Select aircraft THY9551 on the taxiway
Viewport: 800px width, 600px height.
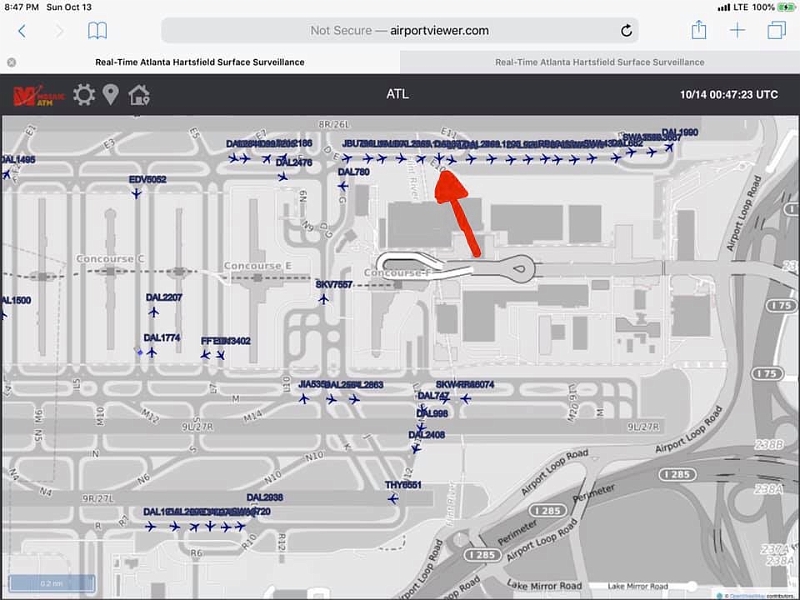[393, 498]
